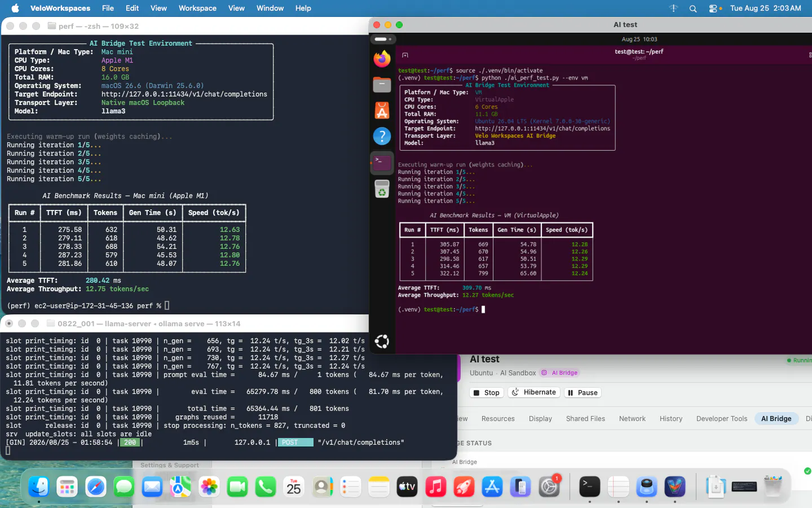Open the Files app in the Ubuntu dock
Viewport: 812px width, 508px height.
tap(382, 85)
